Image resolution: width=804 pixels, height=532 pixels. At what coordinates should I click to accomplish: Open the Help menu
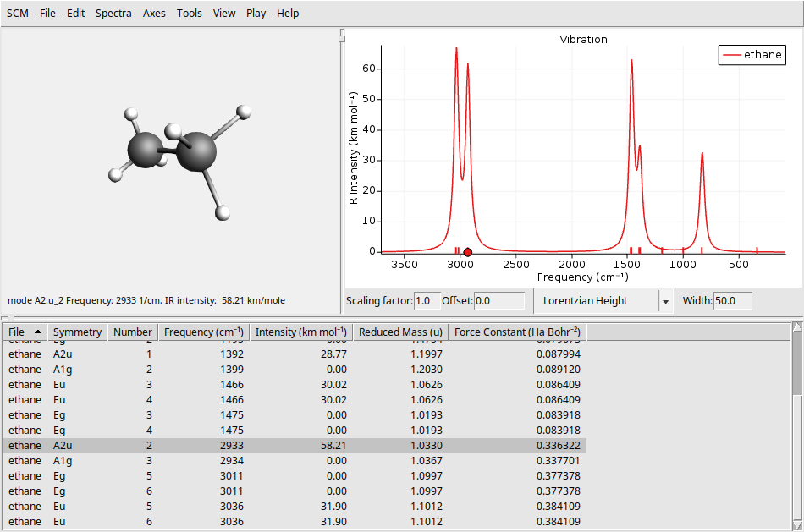[287, 13]
